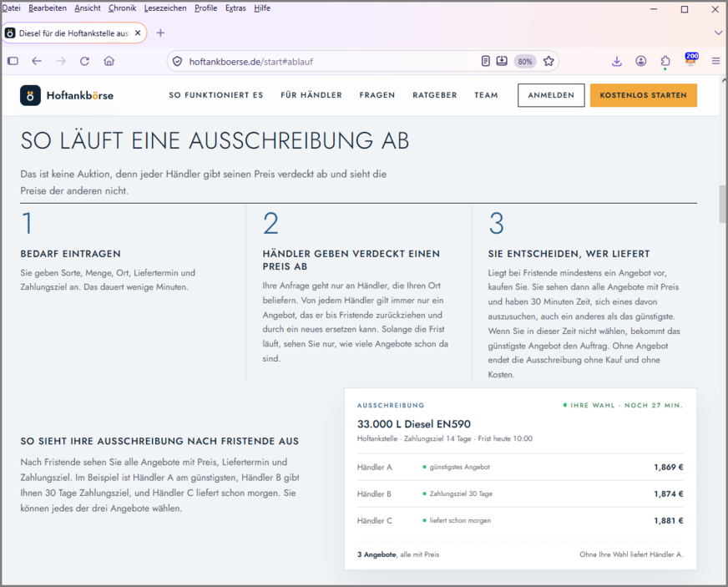Expand the list all tabs chevron
This screenshot has width=728, height=587.
(718, 33)
